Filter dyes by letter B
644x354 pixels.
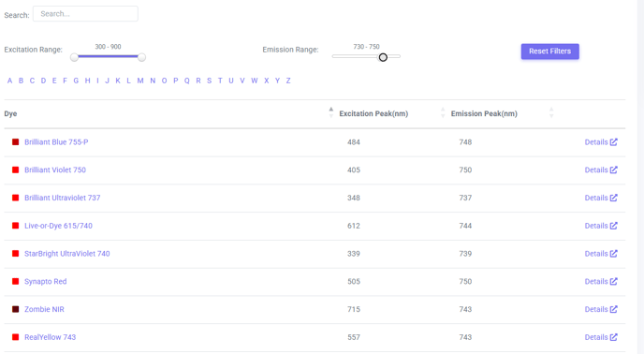click(x=21, y=81)
